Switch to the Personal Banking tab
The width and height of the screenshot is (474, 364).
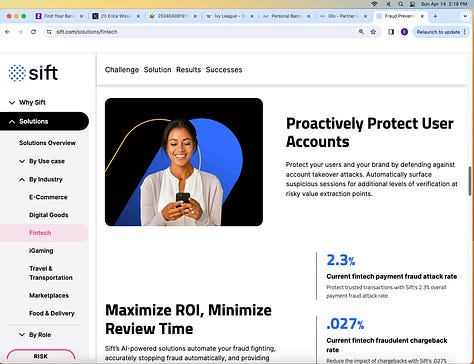click(x=287, y=16)
